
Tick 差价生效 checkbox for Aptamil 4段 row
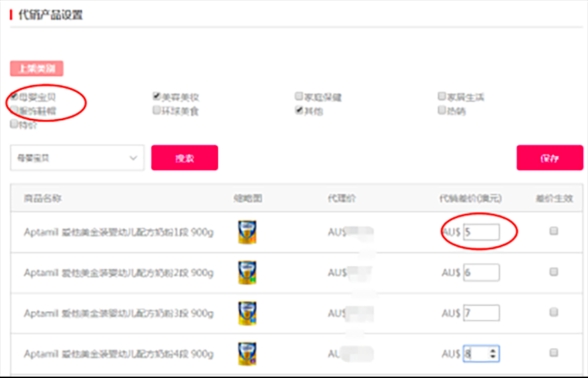[554, 352]
